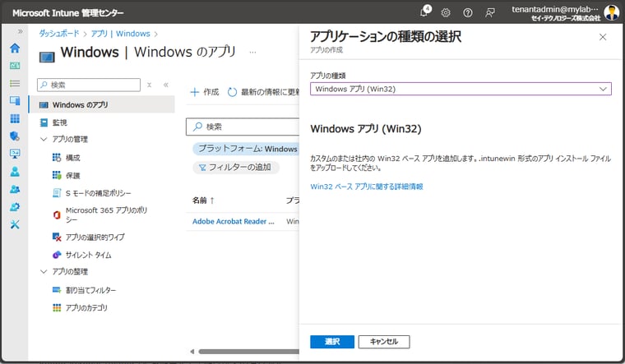Screen dimensions: 625x364
Task: Open the Users icon in left rail
Action: coord(15,171)
